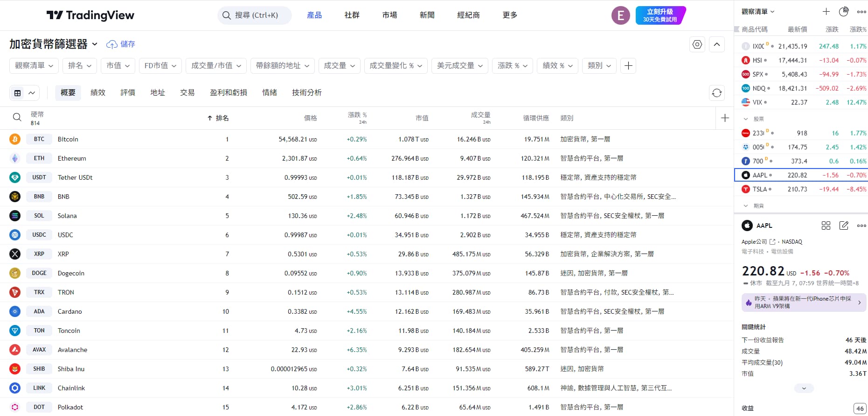Click the 儲存 save link
This screenshot has width=868, height=416.
[128, 44]
